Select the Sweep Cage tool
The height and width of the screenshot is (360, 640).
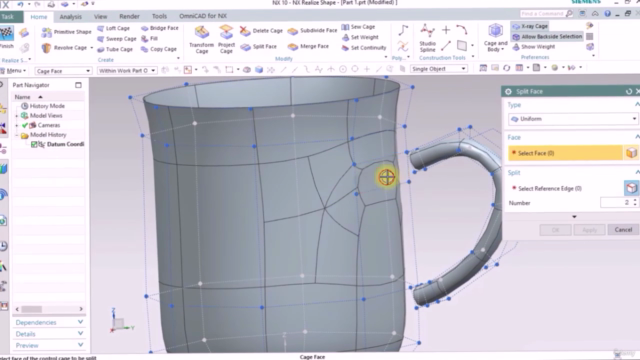click(x=117, y=39)
